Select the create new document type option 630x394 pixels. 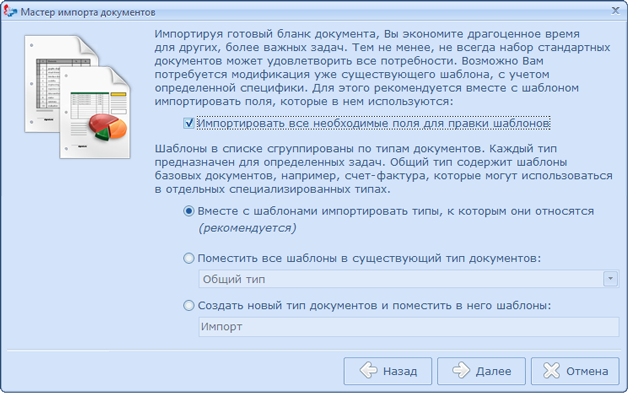click(x=188, y=306)
